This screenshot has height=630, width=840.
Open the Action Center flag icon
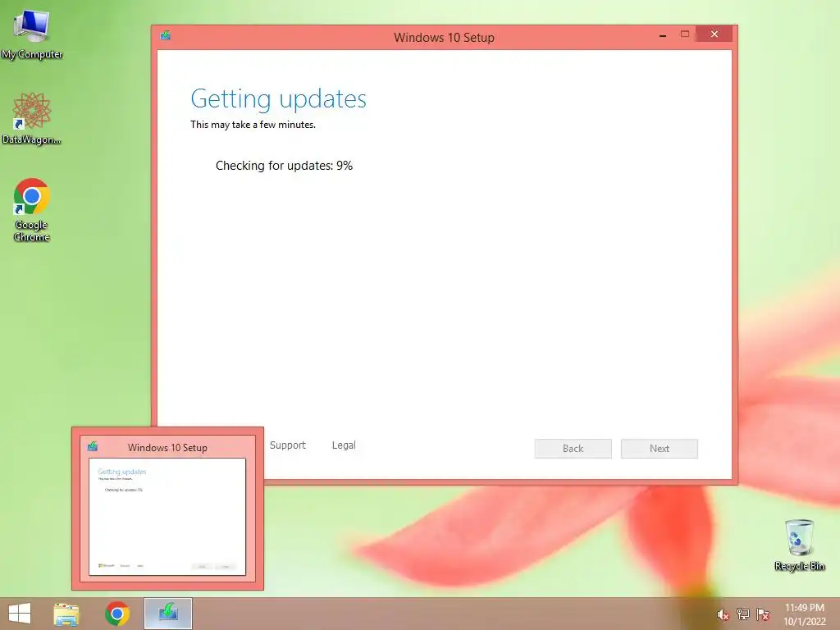[763, 614]
